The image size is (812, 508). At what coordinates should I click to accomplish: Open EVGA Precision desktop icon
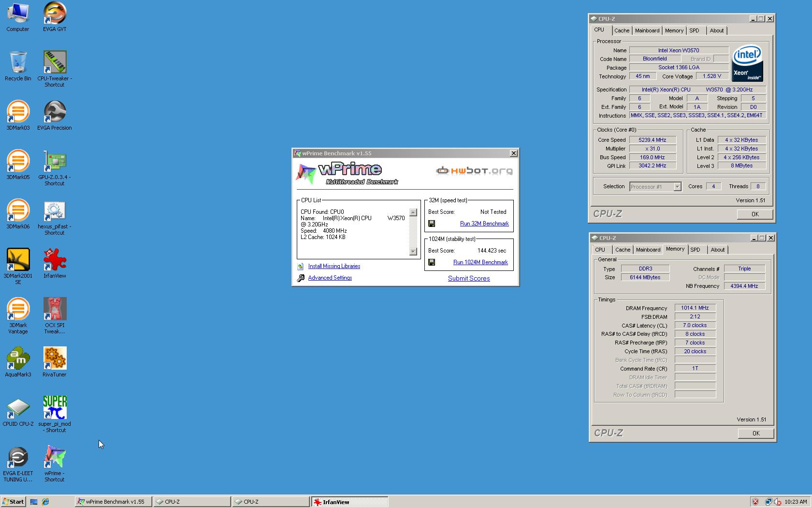(x=55, y=116)
